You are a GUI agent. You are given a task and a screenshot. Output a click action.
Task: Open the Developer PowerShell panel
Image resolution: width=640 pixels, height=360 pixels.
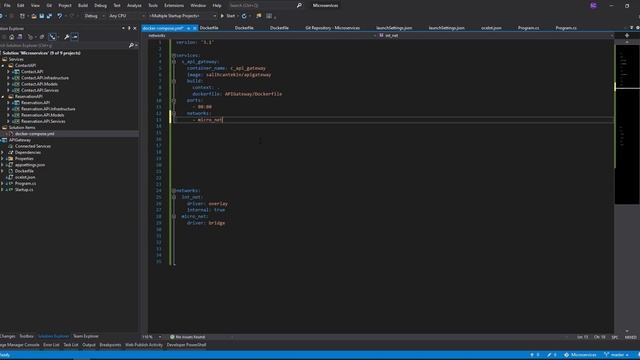coord(186,345)
